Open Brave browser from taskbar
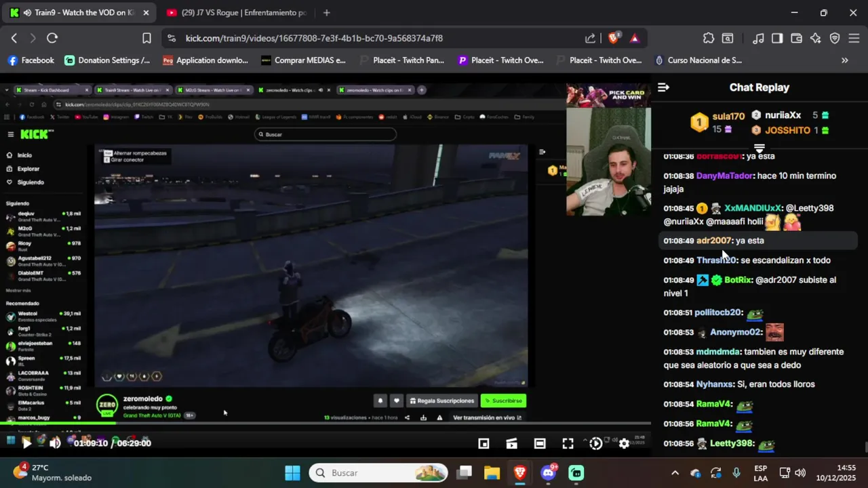 (520, 472)
